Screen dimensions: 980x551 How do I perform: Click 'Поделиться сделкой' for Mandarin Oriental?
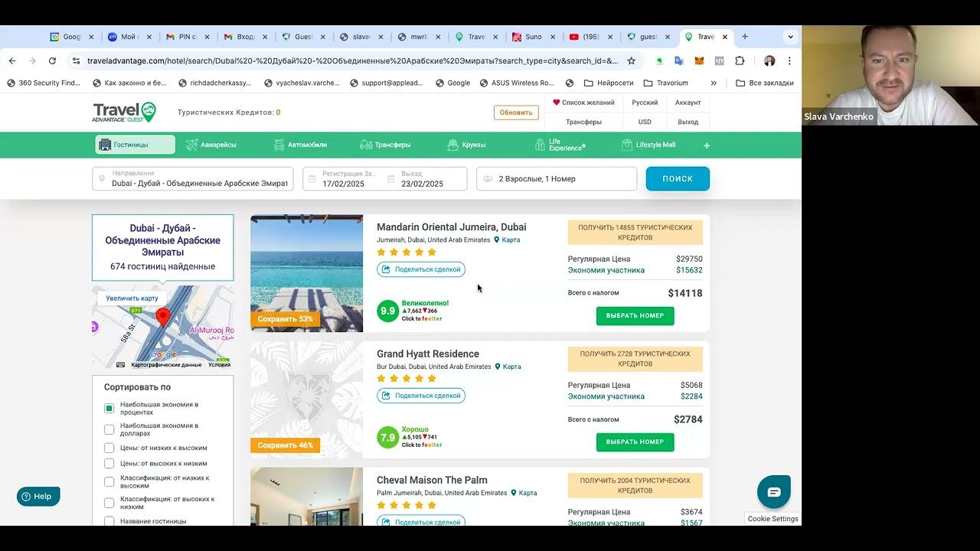pyautogui.click(x=421, y=269)
